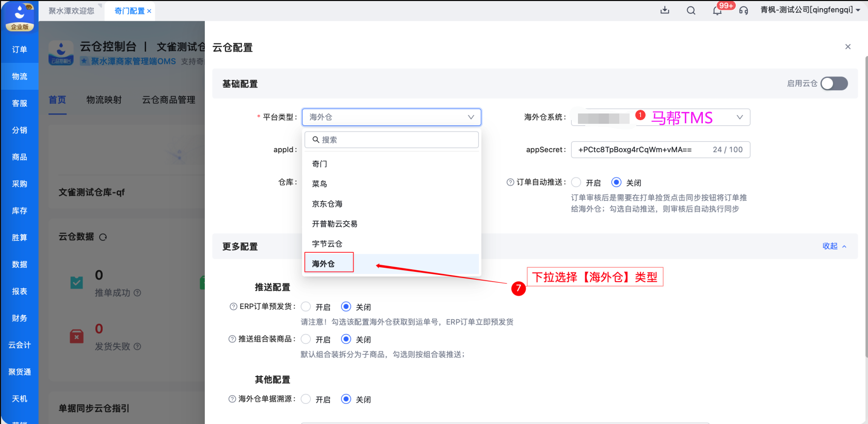This screenshot has width=868, height=424.
Task: Expand the 平台类型 dropdown showing 海外仓
Action: pyautogui.click(x=392, y=117)
